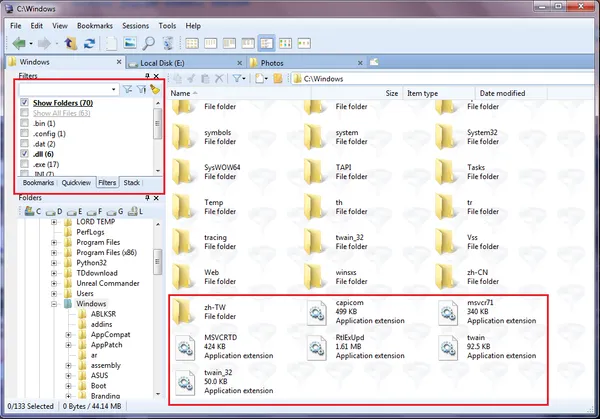The height and width of the screenshot is (419, 600).
Task: Select drive L in the Folders drive bar
Action: coord(135,211)
